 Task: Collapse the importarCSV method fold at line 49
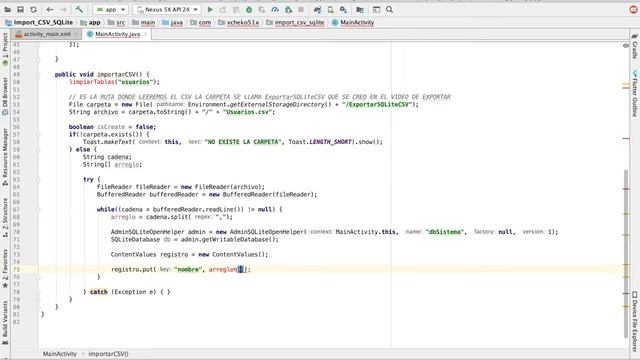click(38, 75)
